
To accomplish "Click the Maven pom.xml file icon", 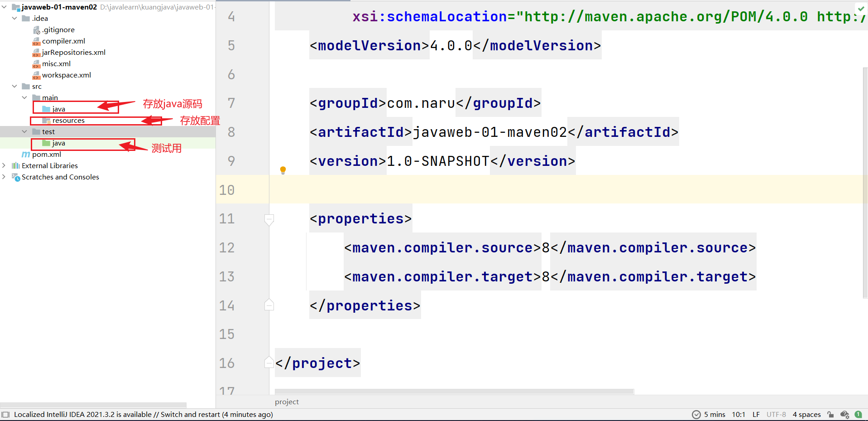I will (26, 155).
